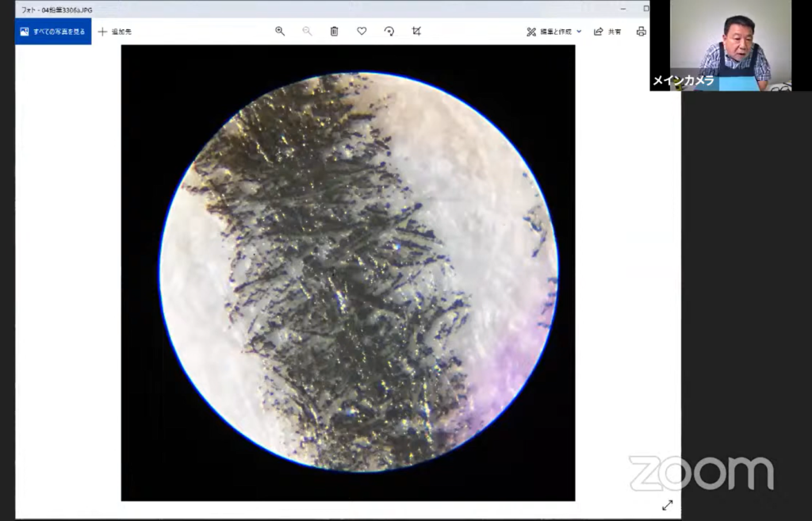
Task: Maximize the Photos window
Action: click(645, 9)
